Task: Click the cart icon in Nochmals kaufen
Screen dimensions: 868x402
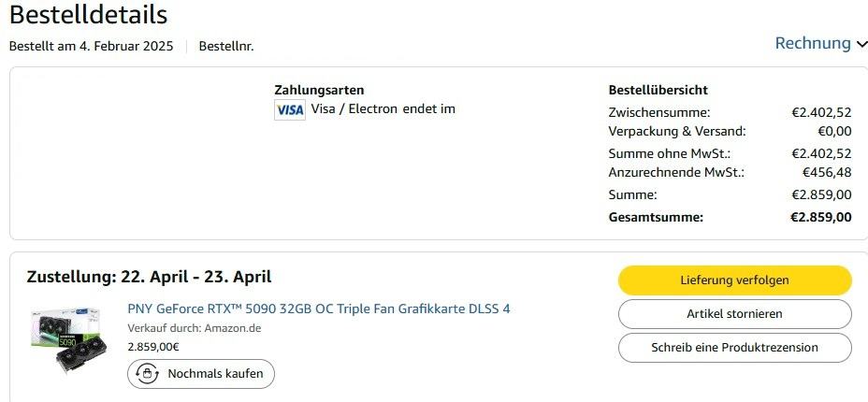Action: pos(147,374)
